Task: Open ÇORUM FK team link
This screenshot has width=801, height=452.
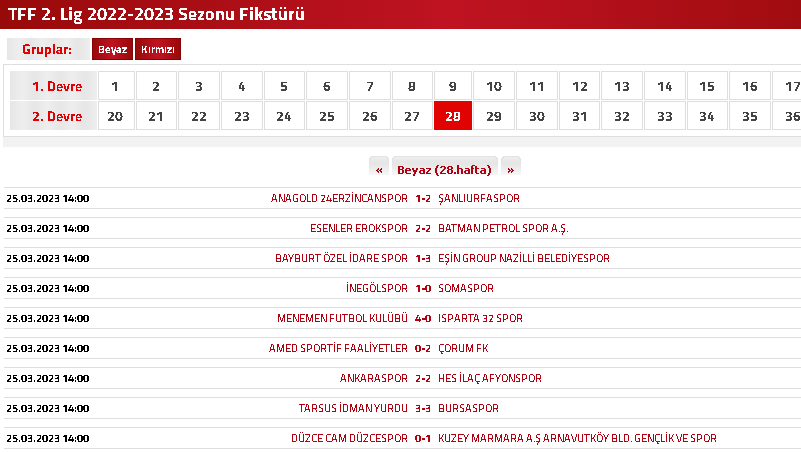Action: 463,348
